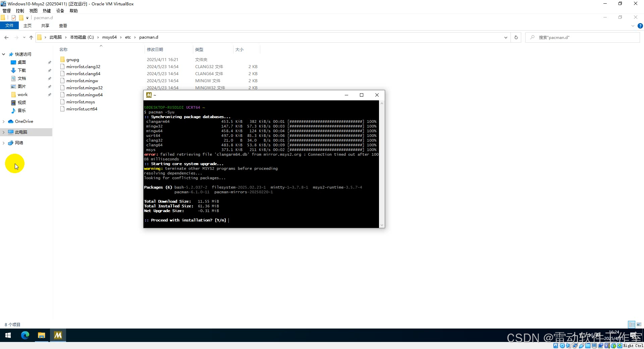Open address bar history dropdown
This screenshot has width=644, height=349.
[x=505, y=38]
